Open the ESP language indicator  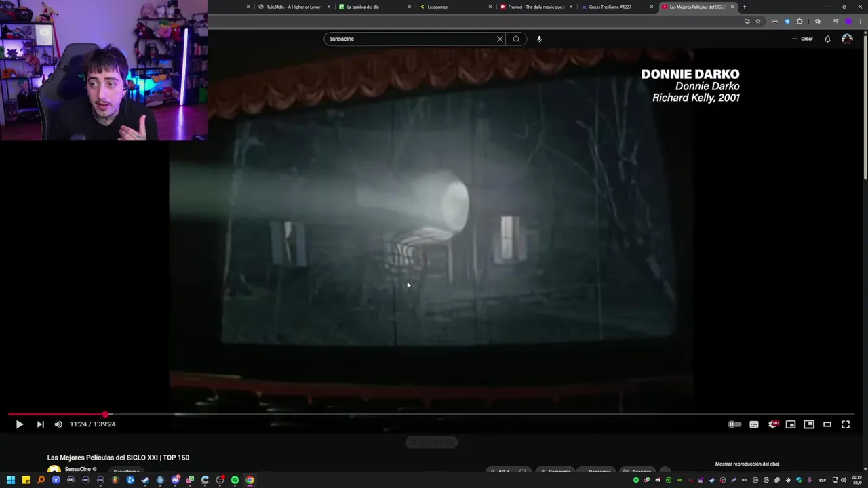(823, 480)
